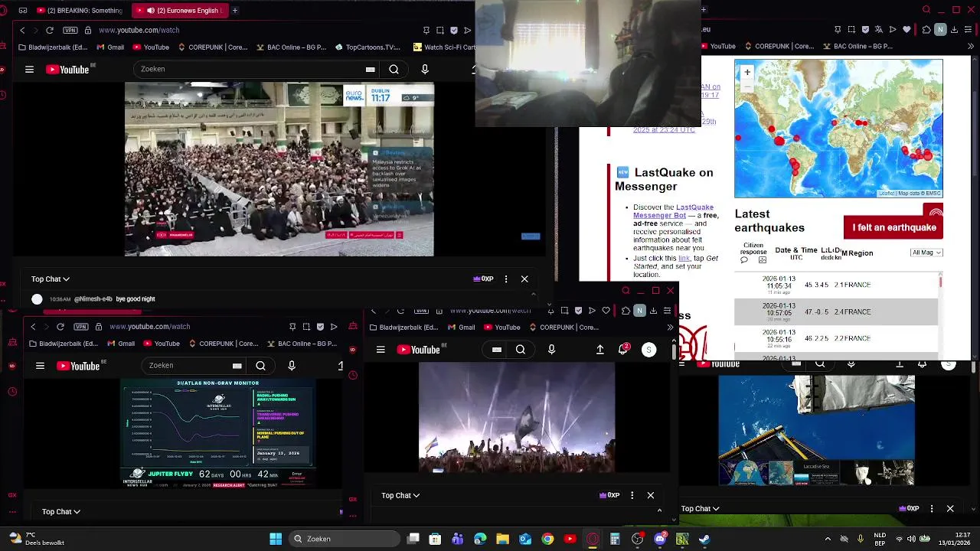Toggle VPN badge in Euronews window
Image resolution: width=980 pixels, height=551 pixels.
[70, 30]
